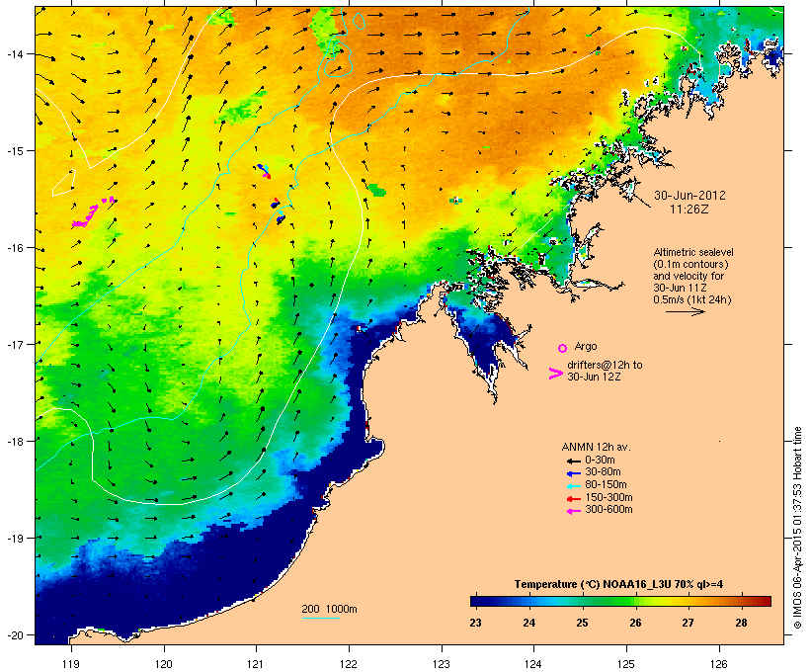Click the magenta drifters arrowhead symbol

pyautogui.click(x=555, y=374)
